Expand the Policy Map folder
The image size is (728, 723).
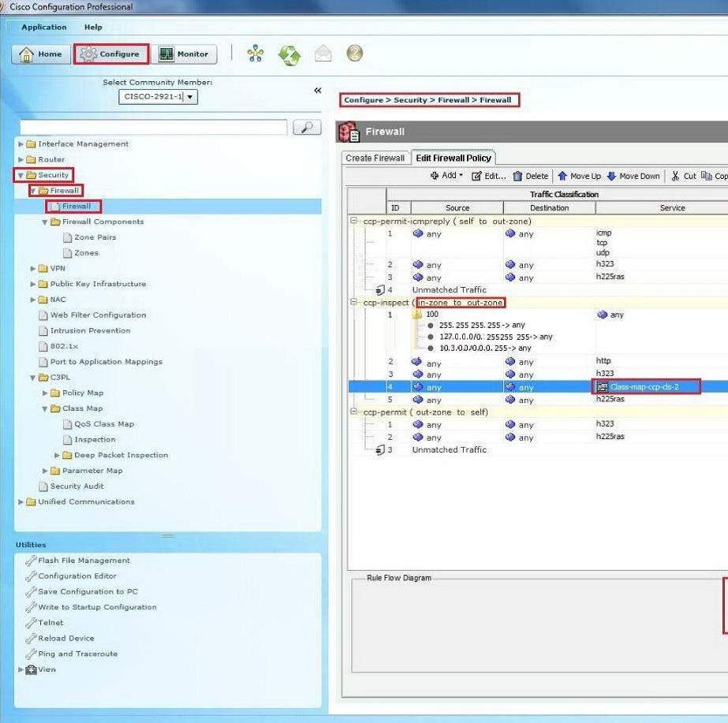click(x=45, y=393)
